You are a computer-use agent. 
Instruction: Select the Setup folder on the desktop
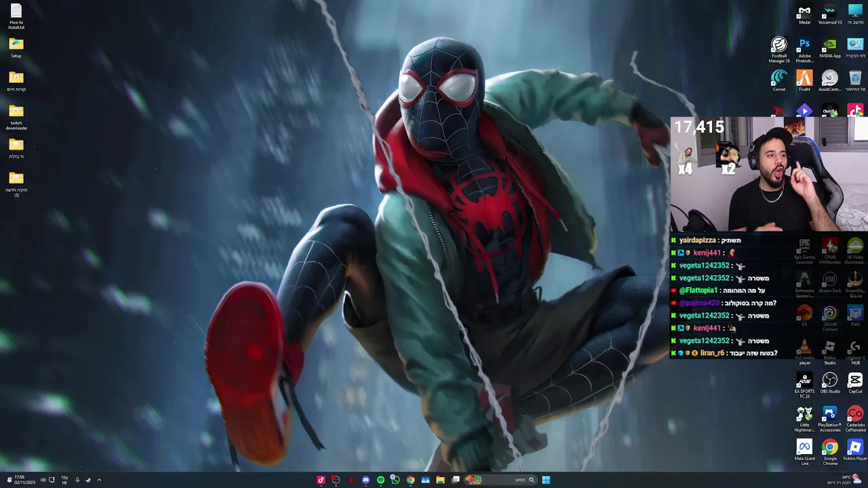(16, 48)
